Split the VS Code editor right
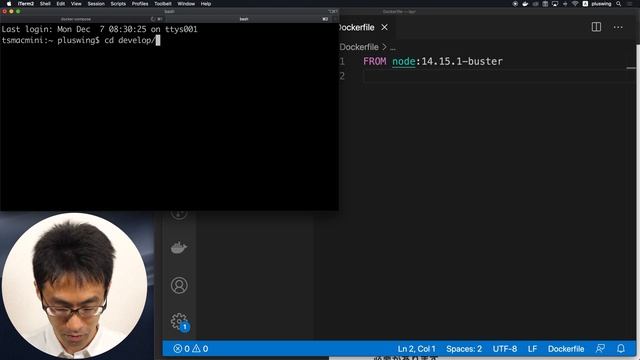Screen dimensions: 640x360 pyautogui.click(x=596, y=27)
